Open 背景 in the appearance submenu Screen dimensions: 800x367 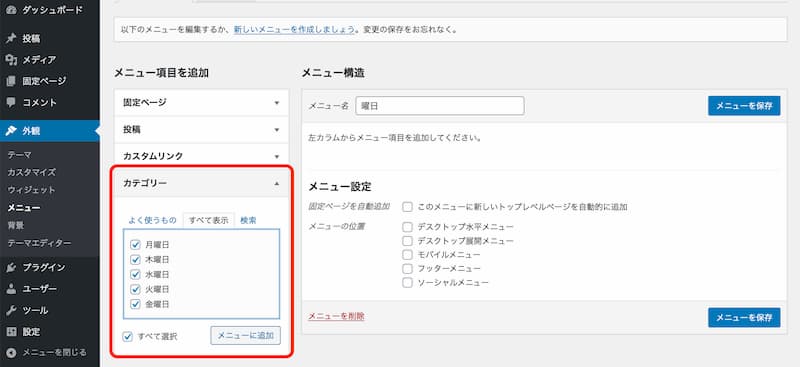(x=15, y=225)
